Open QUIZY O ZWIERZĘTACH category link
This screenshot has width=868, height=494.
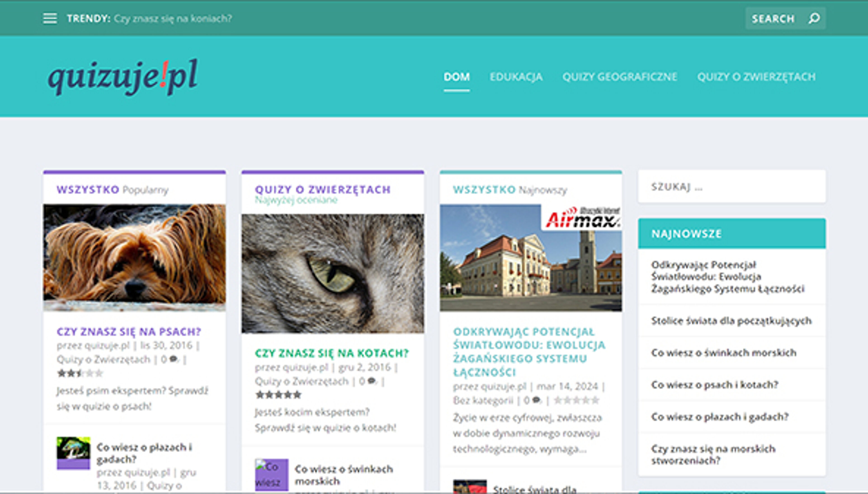point(756,77)
